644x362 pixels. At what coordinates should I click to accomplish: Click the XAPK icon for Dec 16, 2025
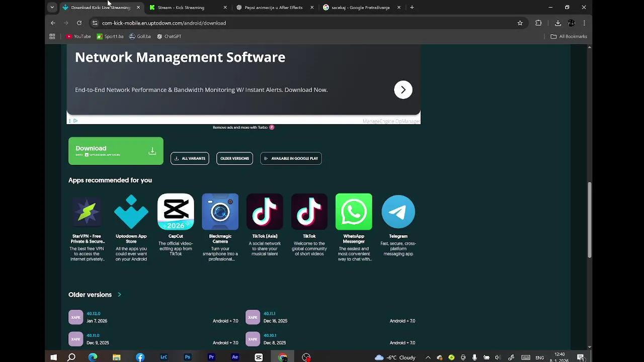253,317
